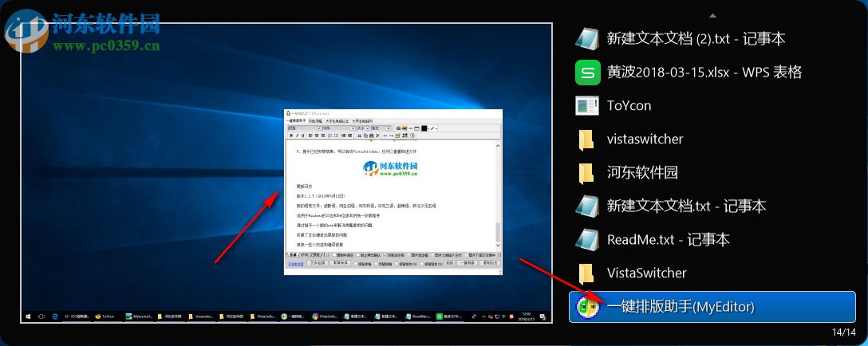Switch to 黄波2018-03-15.xlsx - WPS 表格
This screenshot has height=346, width=868.
click(x=712, y=72)
